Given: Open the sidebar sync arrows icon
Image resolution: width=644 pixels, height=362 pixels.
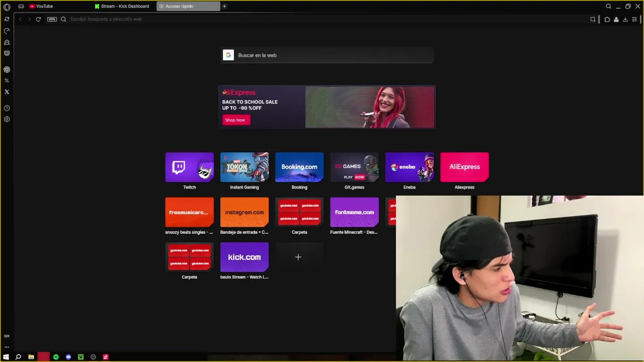Looking at the screenshot, I should click(x=7, y=19).
